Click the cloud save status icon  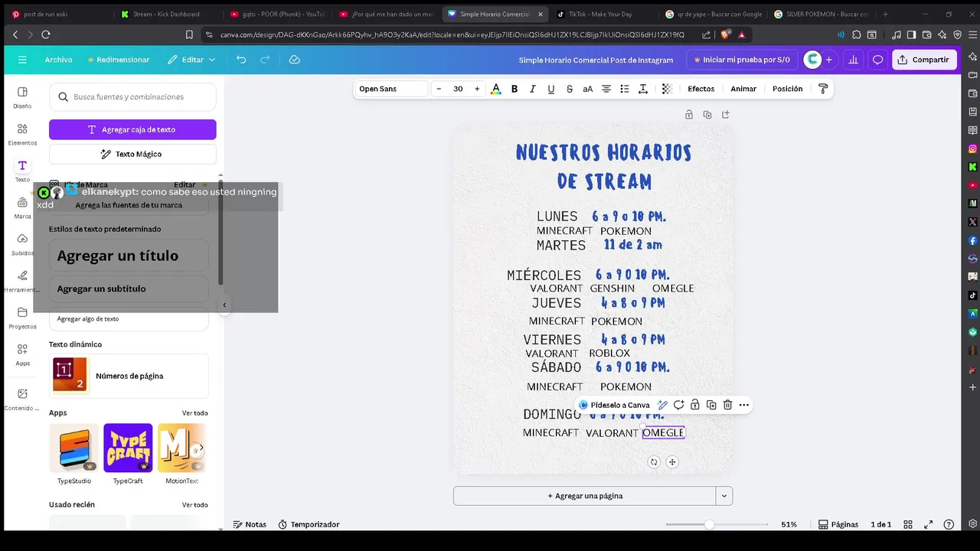coord(294,60)
